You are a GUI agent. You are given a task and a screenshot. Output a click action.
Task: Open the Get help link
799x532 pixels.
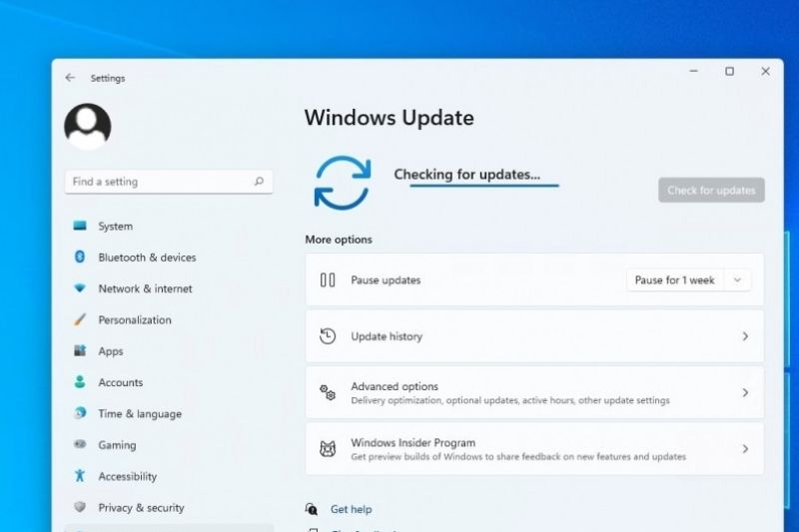tap(351, 509)
